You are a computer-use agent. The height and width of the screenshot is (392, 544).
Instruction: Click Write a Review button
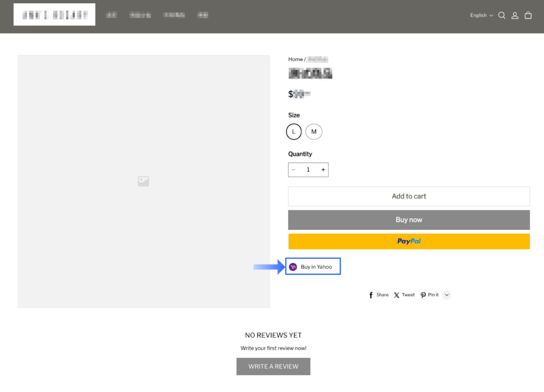pos(273,367)
